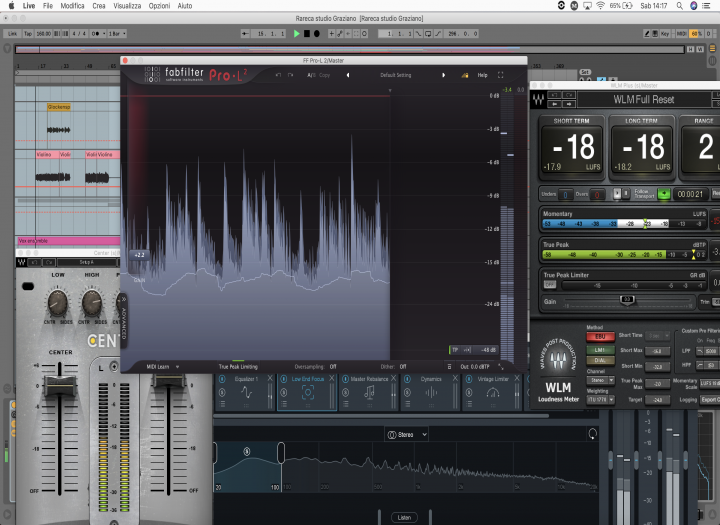Screen dimensions: 720x525
Task: Click the WLM meter start (play) button
Action: (x=617, y=194)
